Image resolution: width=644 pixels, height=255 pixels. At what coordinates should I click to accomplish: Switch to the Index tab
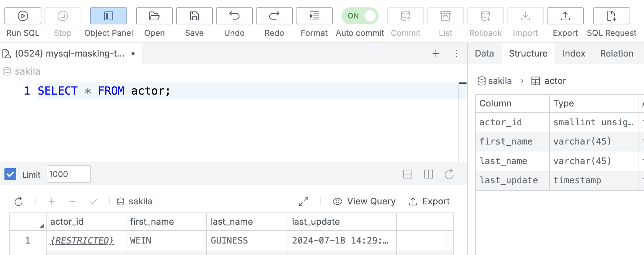click(x=573, y=54)
